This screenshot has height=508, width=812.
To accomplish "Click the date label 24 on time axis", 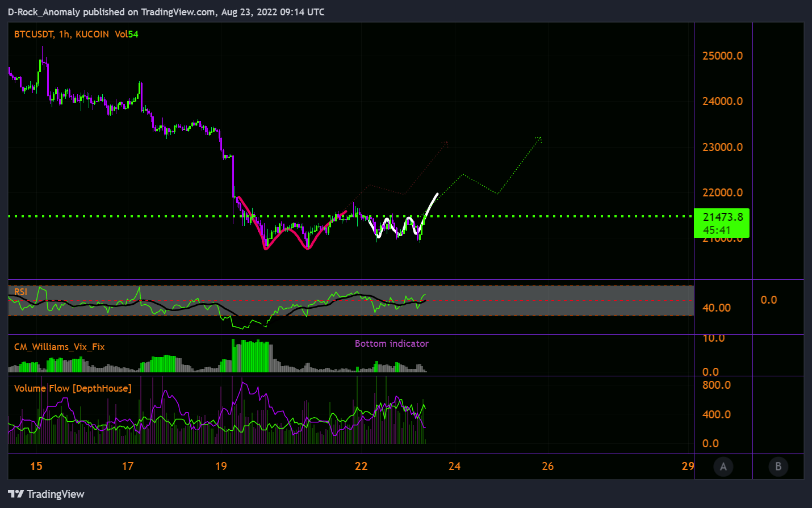I will click(x=454, y=466).
